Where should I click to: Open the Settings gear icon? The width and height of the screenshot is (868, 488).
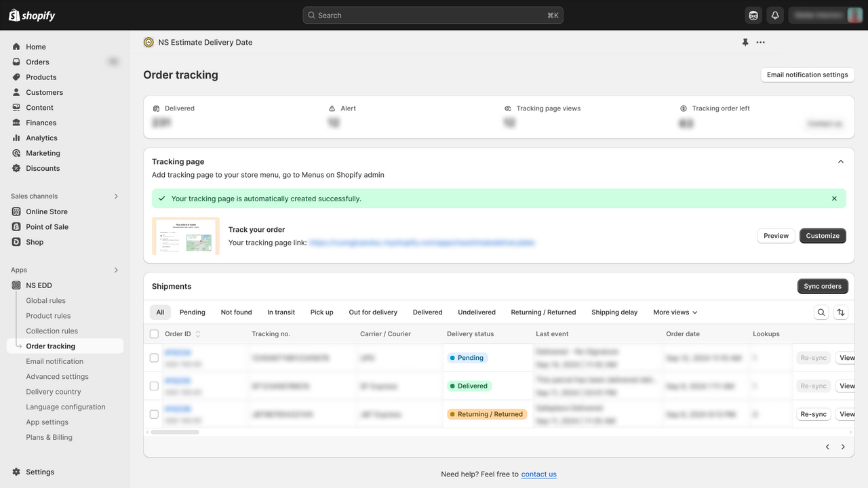coord(16,472)
